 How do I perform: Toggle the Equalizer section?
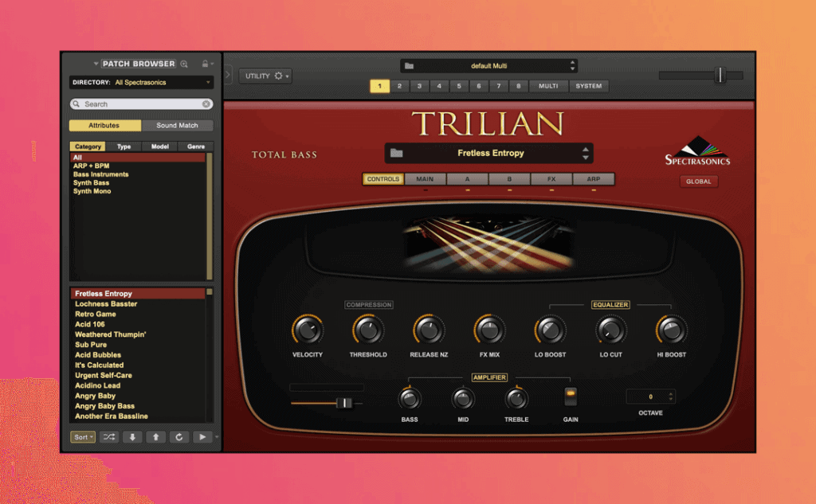[610, 305]
